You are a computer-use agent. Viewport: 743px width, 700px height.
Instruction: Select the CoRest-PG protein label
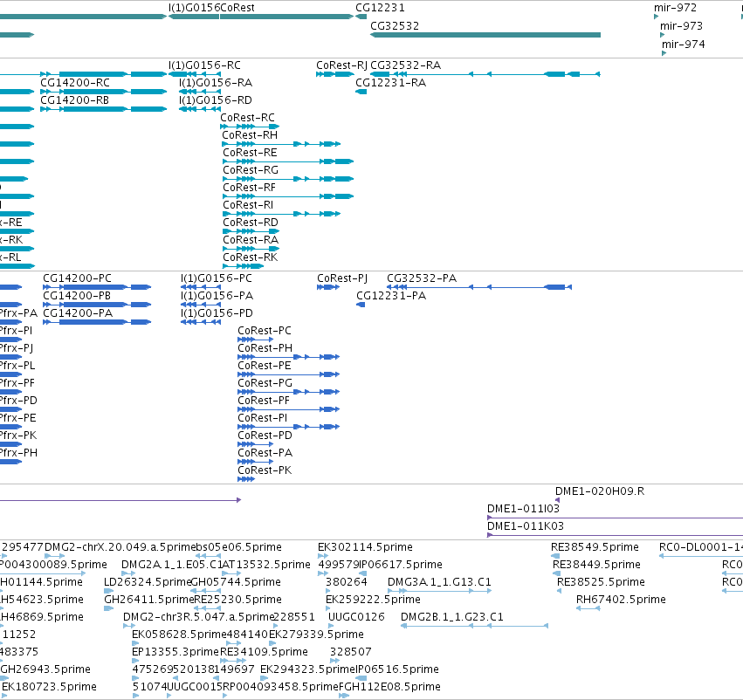pyautogui.click(x=265, y=383)
